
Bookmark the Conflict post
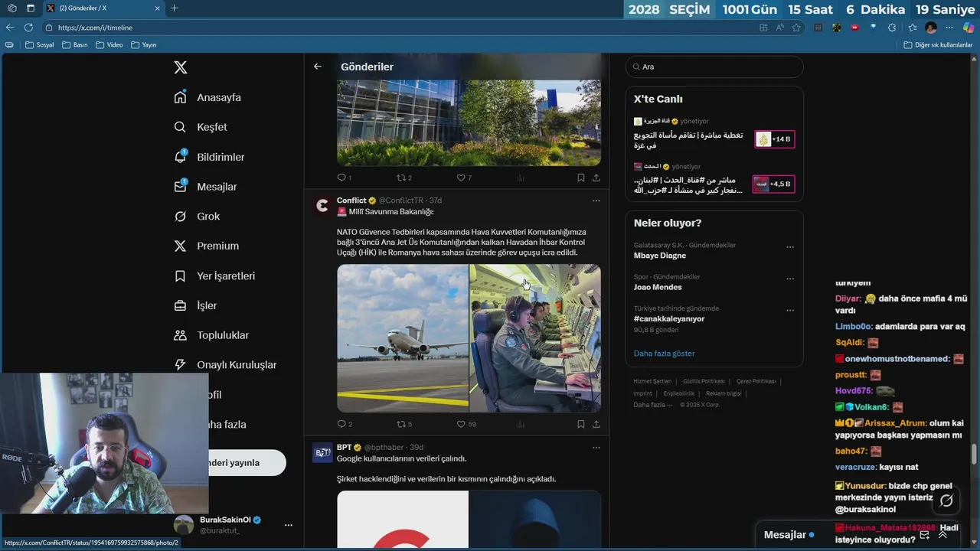[x=580, y=424]
